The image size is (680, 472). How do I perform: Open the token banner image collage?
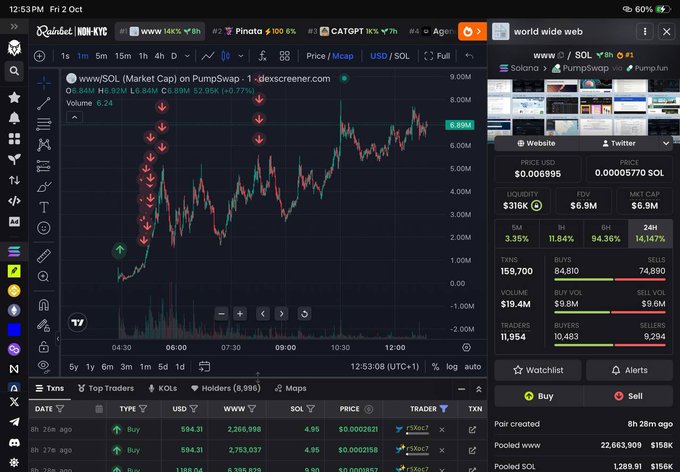(584, 107)
